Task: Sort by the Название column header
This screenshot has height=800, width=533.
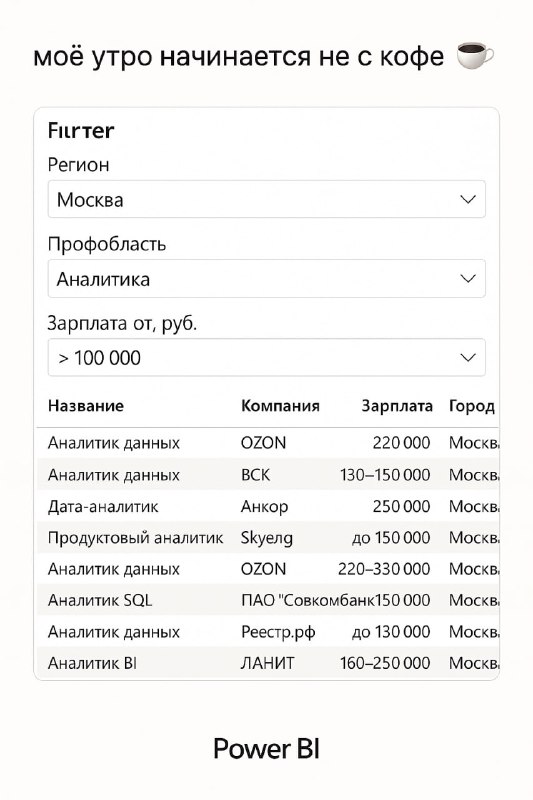Action: 86,406
